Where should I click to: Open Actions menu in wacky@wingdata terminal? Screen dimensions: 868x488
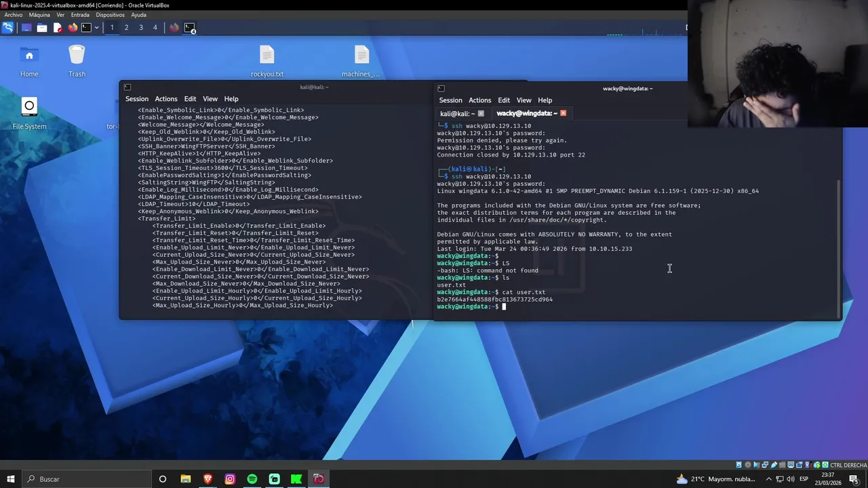click(x=479, y=100)
